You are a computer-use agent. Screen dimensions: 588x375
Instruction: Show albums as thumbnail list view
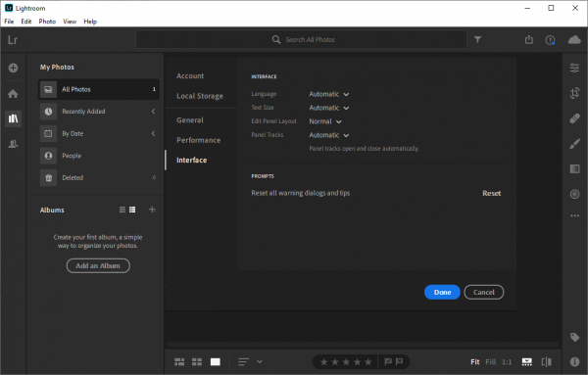[132, 210]
